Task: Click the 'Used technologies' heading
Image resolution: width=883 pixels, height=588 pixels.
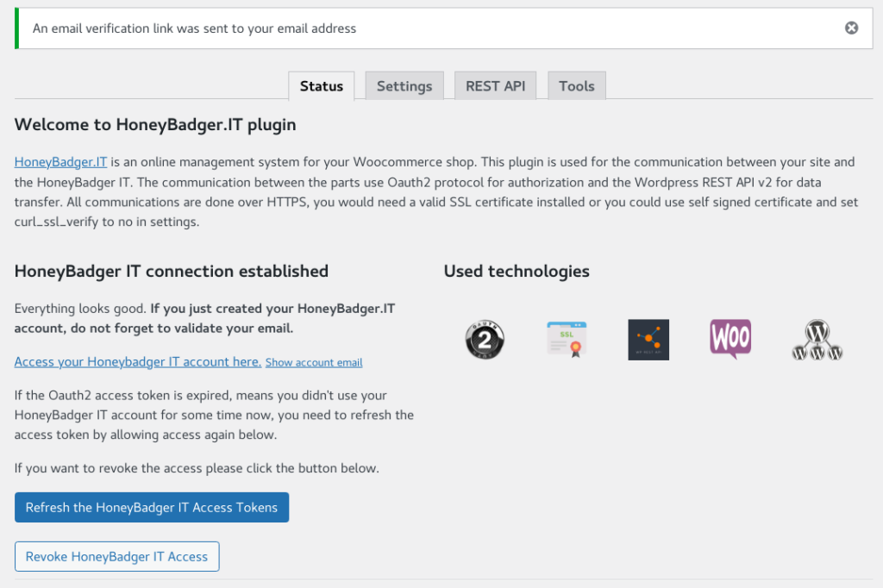Action: (x=517, y=272)
